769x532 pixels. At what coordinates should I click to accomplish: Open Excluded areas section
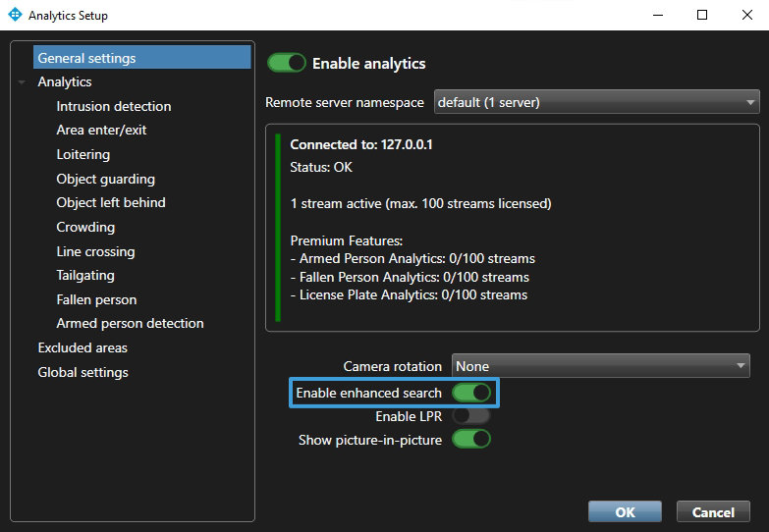[x=82, y=347]
